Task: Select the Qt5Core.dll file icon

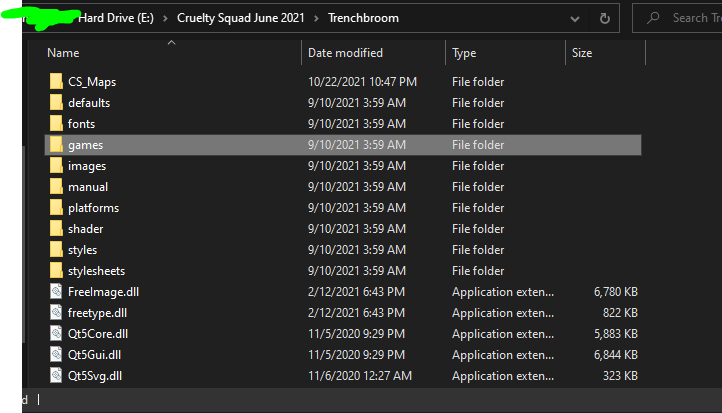Action: click(56, 334)
